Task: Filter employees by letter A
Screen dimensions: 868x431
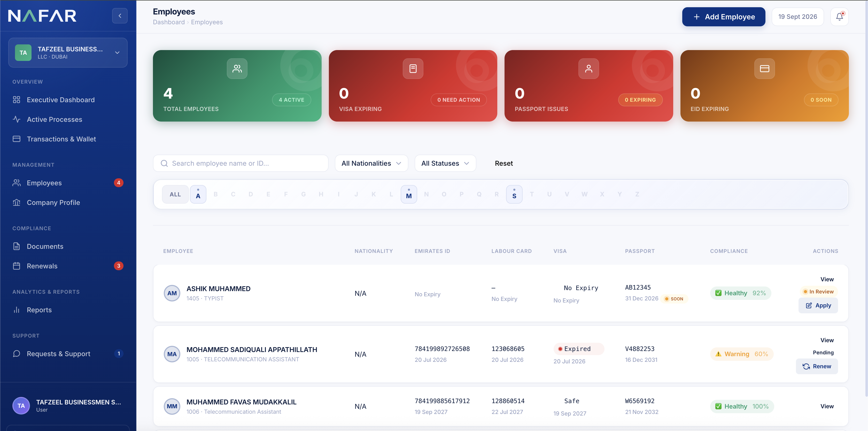Action: coord(198,194)
